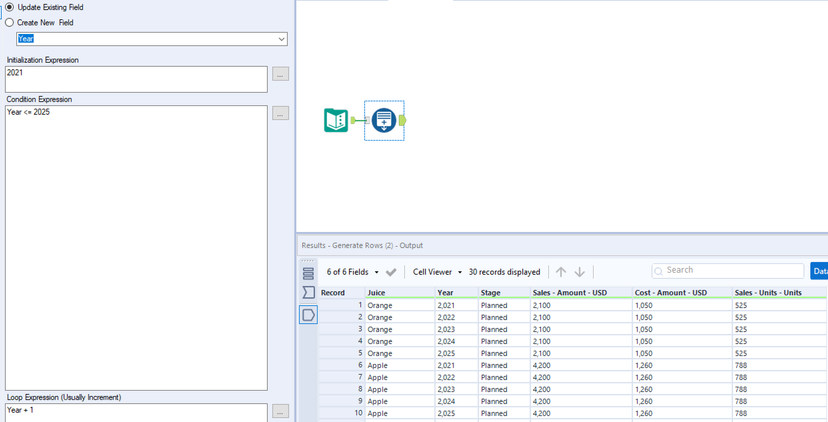Select Apple cell in record 6
The width and height of the screenshot is (828, 422).
coord(400,365)
